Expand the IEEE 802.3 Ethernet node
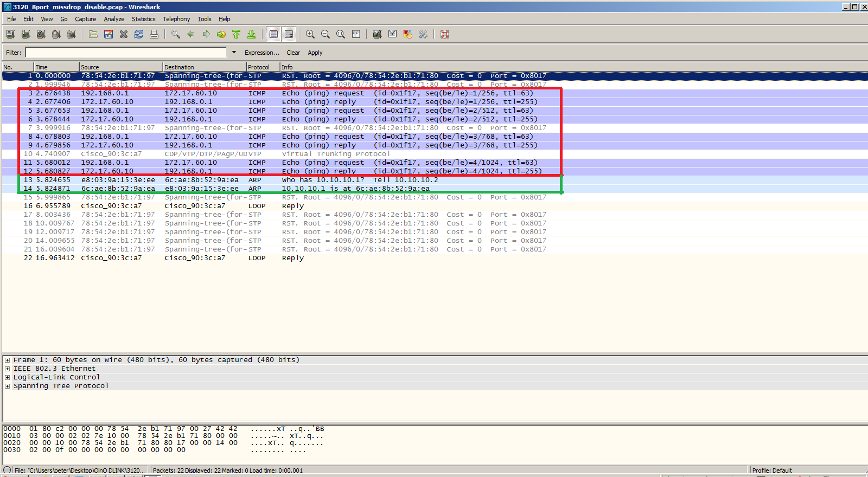868x477 pixels. tap(7, 369)
